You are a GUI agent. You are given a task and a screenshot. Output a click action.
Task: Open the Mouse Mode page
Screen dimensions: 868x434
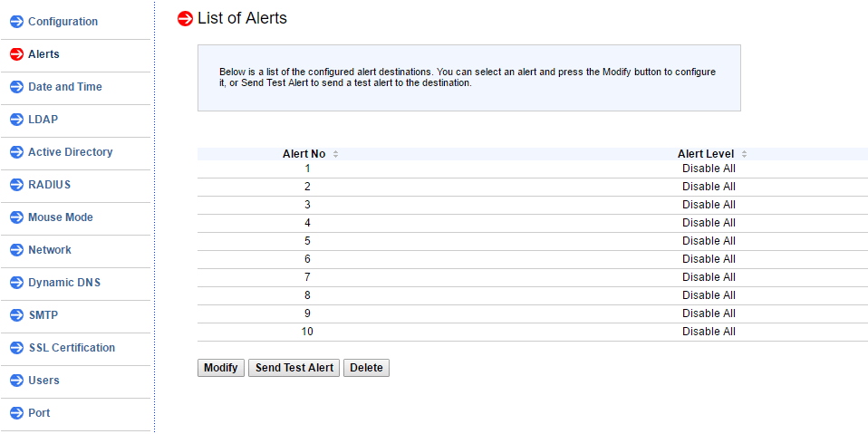click(60, 217)
